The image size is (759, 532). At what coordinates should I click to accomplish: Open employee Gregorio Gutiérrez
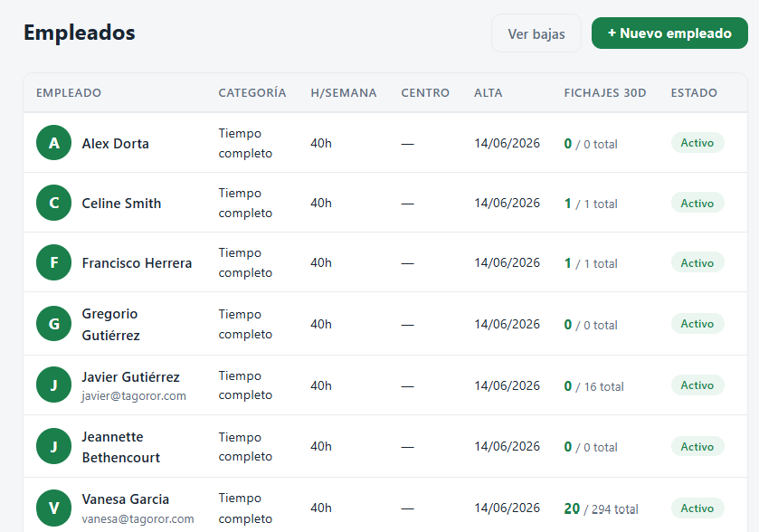tap(111, 324)
